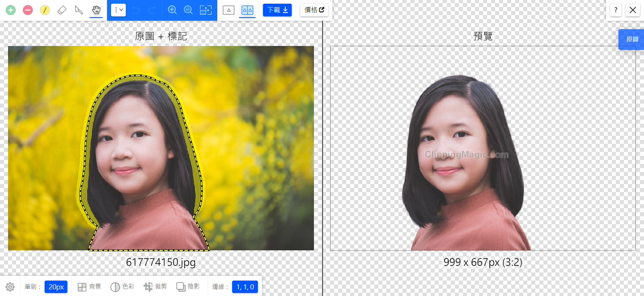Toggle the 原圖 original preview tab
This screenshot has height=296, width=644.
click(x=632, y=40)
